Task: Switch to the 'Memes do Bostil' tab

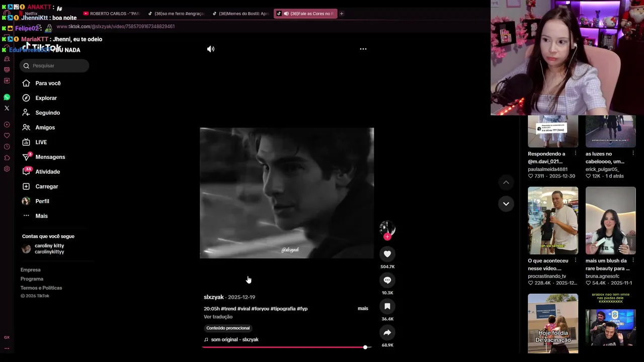Action: [240, 14]
